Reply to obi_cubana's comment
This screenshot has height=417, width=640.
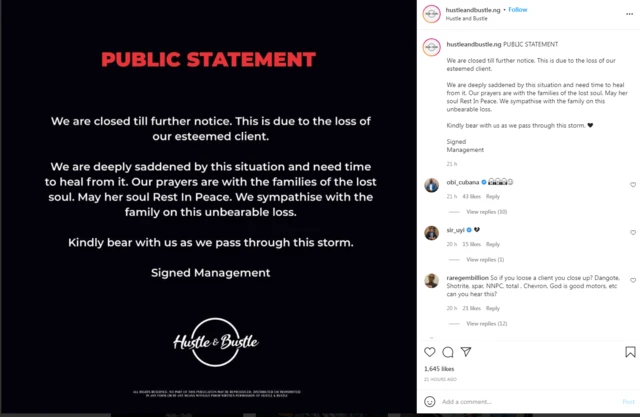[x=493, y=196]
